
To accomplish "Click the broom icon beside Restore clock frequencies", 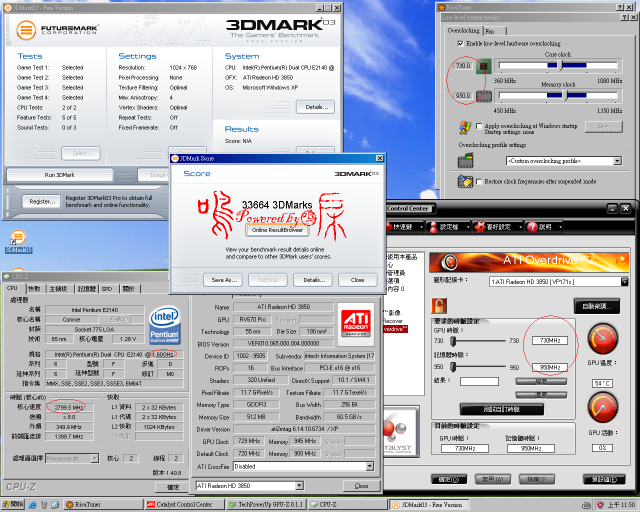I will [465, 181].
